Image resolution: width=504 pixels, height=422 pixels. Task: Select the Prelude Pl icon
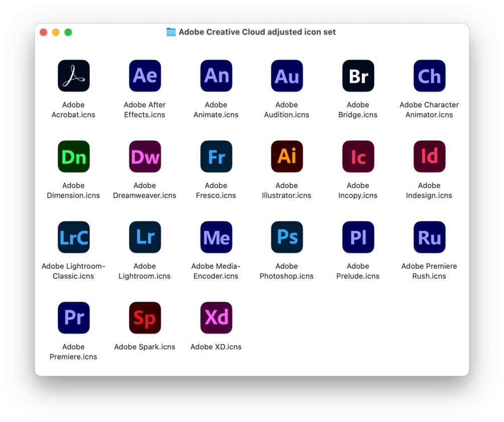tap(359, 237)
